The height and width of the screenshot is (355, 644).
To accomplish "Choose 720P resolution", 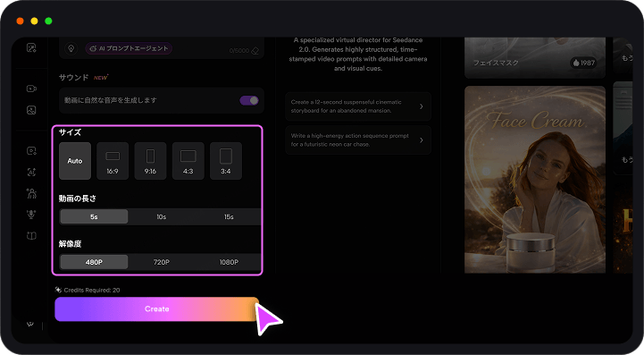I will (x=162, y=262).
